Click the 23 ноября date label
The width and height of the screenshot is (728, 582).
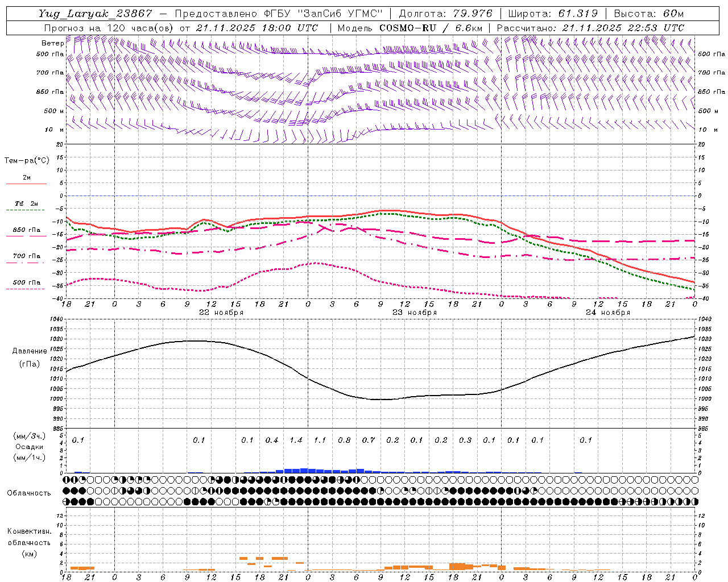pos(415,313)
